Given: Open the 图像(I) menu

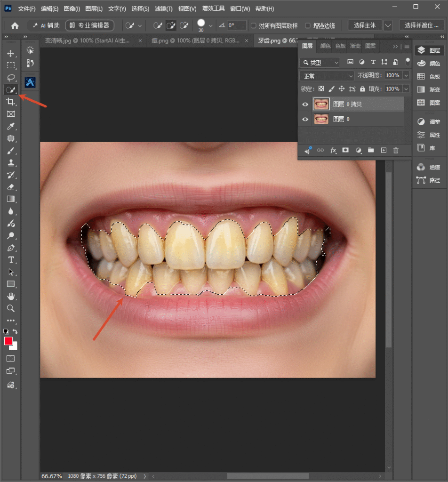Looking at the screenshot, I should click(72, 8).
